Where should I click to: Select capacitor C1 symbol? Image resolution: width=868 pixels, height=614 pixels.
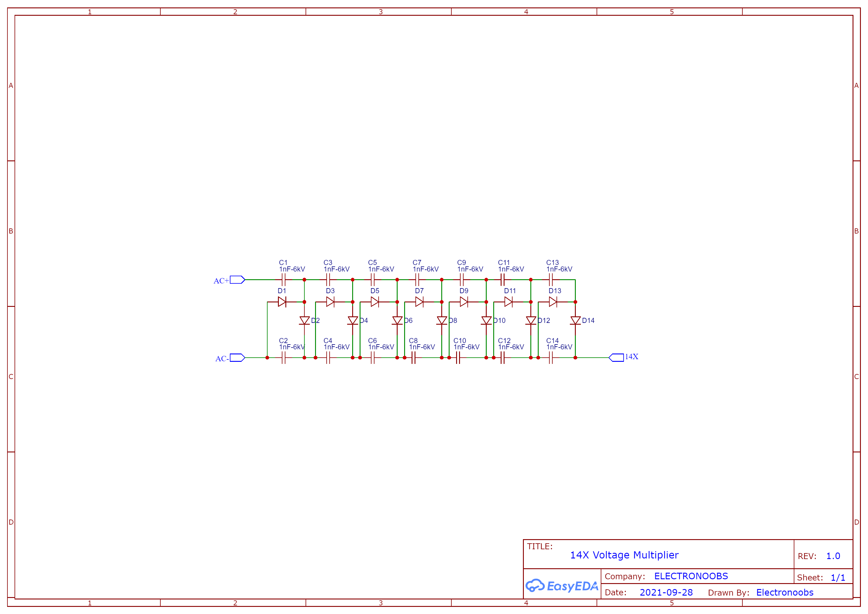[284, 280]
